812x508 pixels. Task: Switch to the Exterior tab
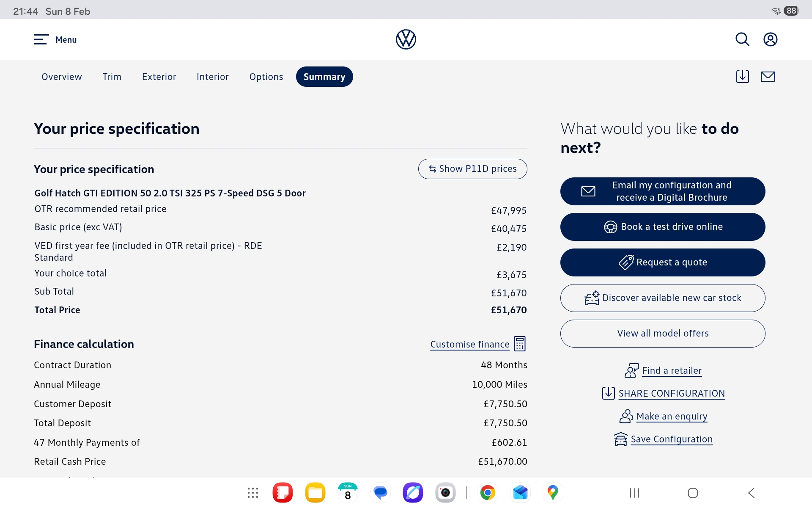[x=159, y=77]
